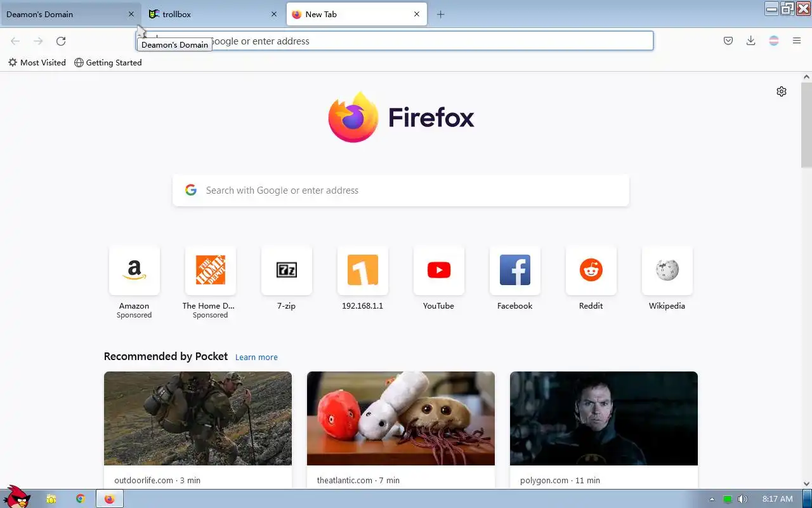This screenshot has height=508, width=812.
Task: Click the 8:17 AM taskbar clock
Action: (777, 499)
